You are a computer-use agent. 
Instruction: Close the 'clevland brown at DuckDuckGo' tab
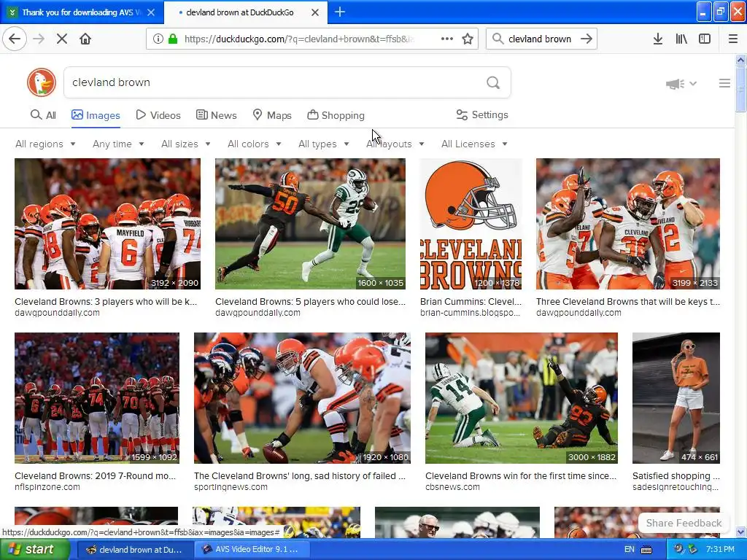click(x=315, y=12)
